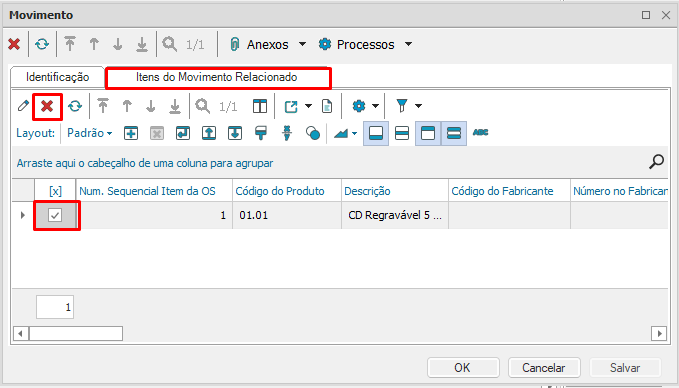Click the 1/1 record counter in items toolbar
The image size is (679, 388).
[228, 106]
